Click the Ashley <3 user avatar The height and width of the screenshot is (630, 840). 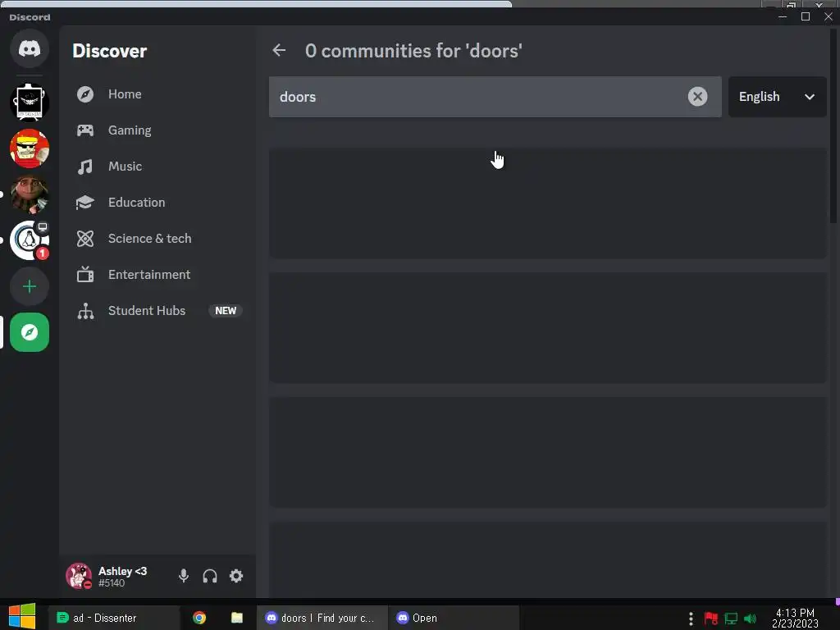coord(79,576)
